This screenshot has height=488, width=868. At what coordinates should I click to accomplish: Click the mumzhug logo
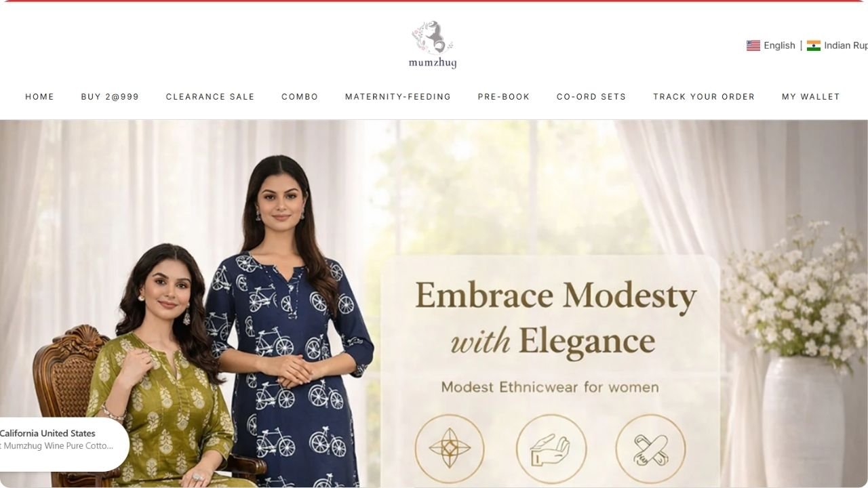(x=433, y=45)
